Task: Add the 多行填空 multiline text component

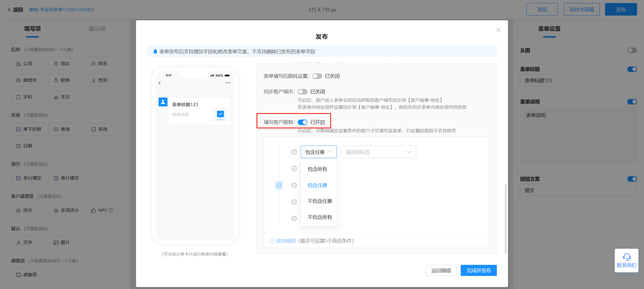Action: [28, 178]
